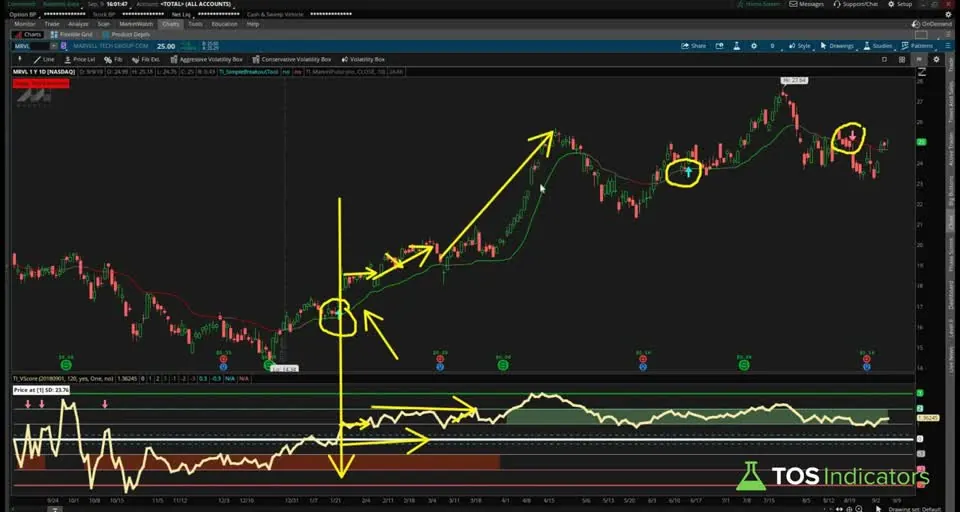Click the gear below the Setup button
The image size is (960, 512).
click(x=948, y=14)
